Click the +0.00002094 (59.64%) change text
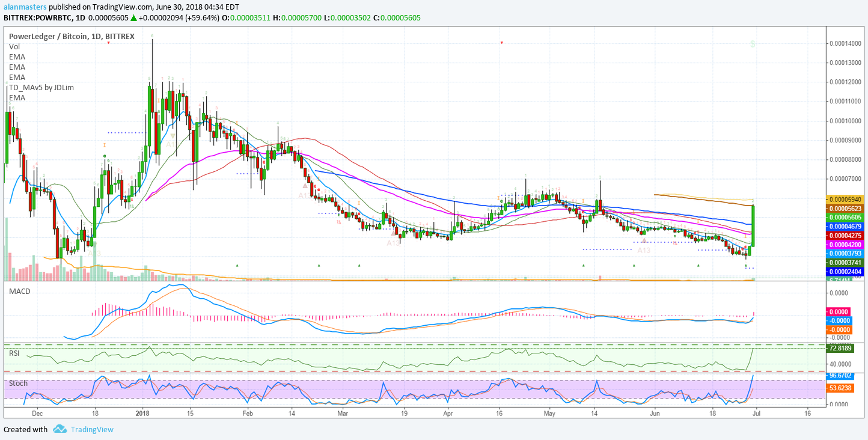 178,17
